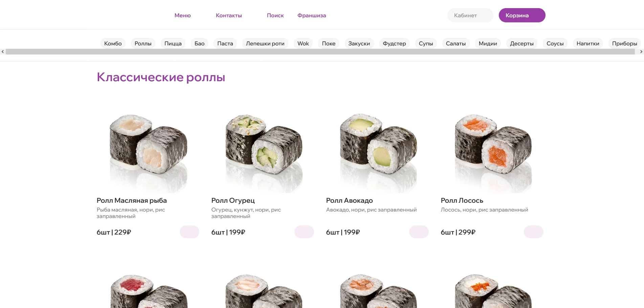The height and width of the screenshot is (308, 644).
Task: Click the left arrow of the category scrollbar
Action: click(x=3, y=52)
